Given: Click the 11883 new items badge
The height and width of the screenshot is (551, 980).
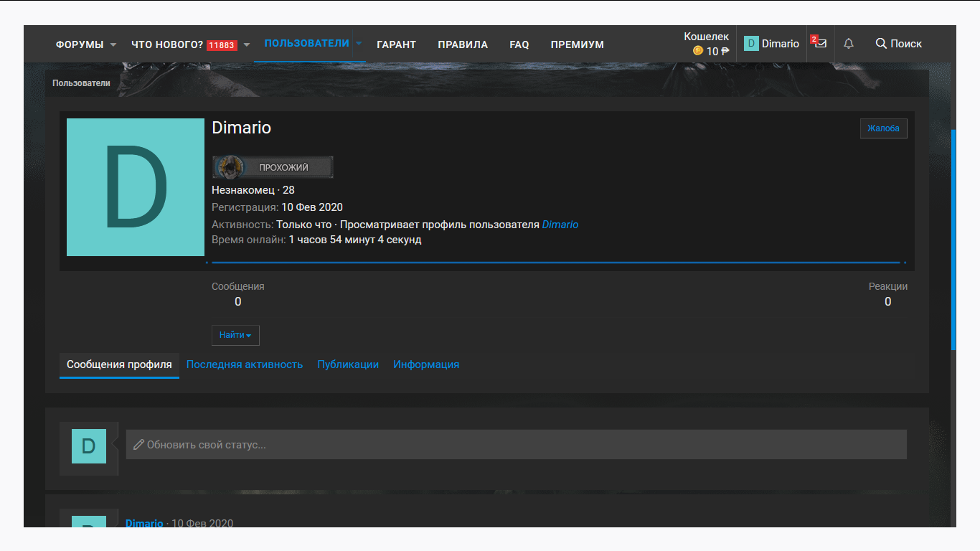Looking at the screenshot, I should click(222, 45).
